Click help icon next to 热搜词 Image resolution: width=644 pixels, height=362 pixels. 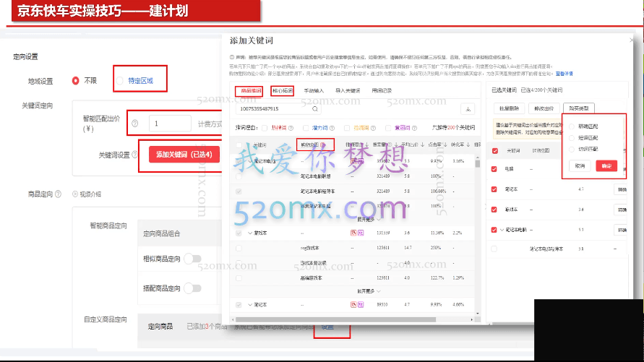[x=291, y=128]
